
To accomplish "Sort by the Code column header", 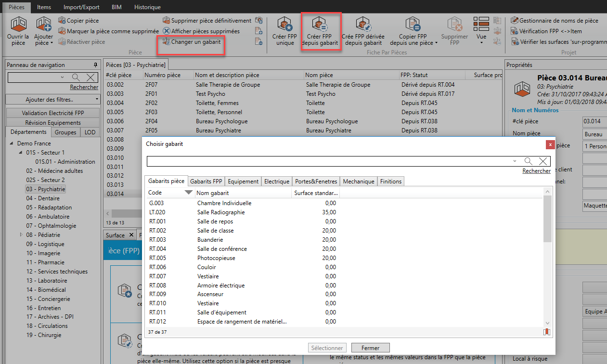I will (x=164, y=193).
